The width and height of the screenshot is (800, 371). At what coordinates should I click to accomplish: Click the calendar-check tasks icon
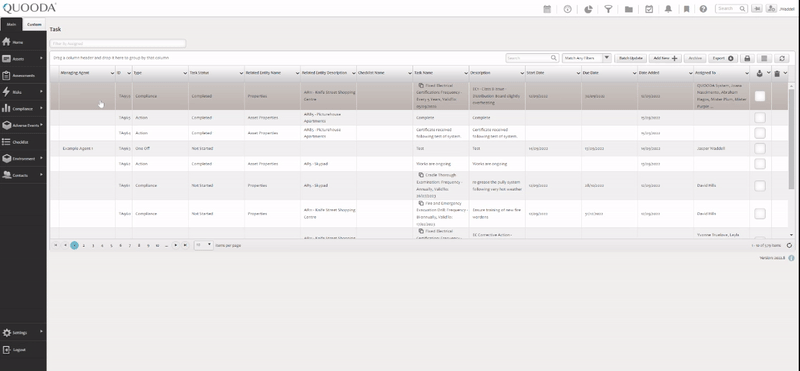coord(649,9)
